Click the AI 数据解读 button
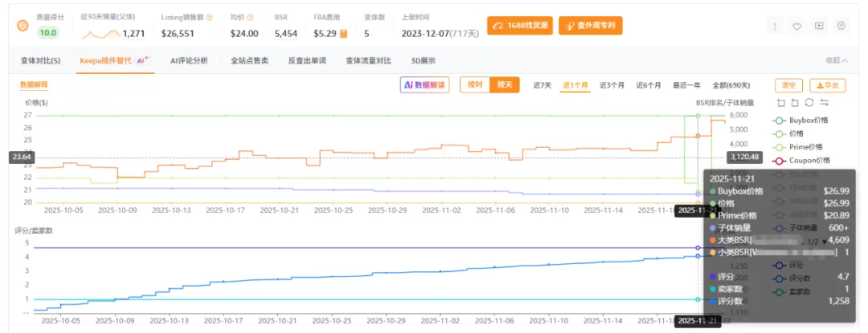Screen dimensions: 868x333 424,85
